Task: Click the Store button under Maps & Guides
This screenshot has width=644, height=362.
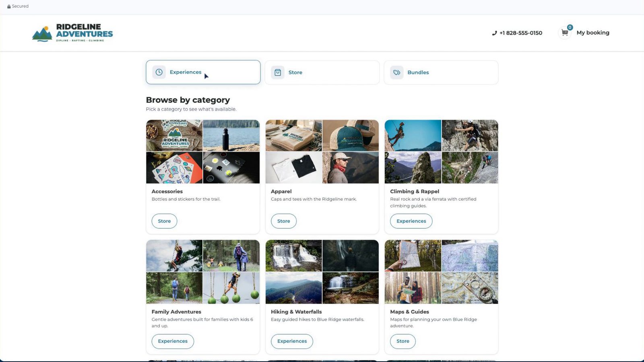Action: click(x=402, y=341)
